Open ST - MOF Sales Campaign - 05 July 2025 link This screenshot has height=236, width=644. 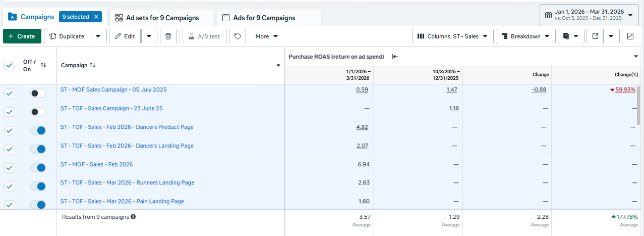tap(113, 89)
